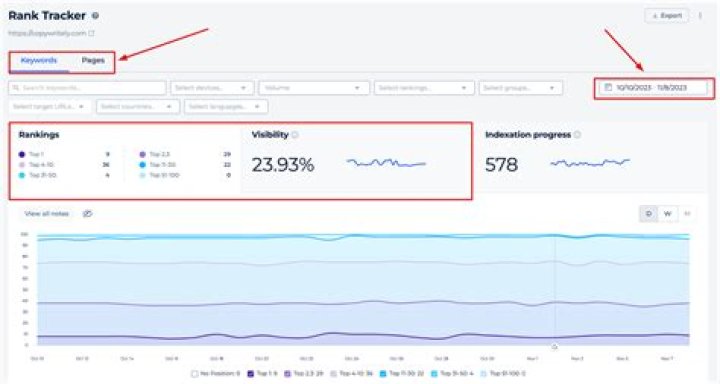Open the Volume filter dropdown

point(314,88)
